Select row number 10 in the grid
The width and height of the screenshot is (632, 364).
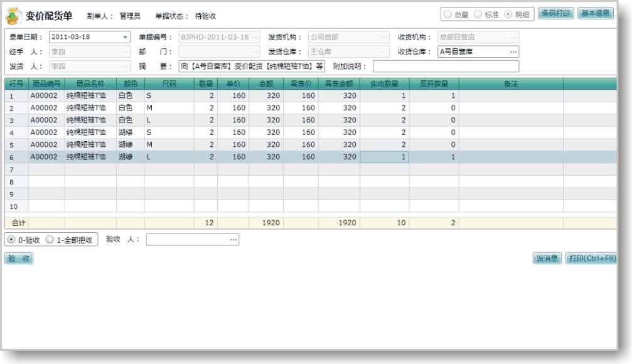tap(16, 206)
